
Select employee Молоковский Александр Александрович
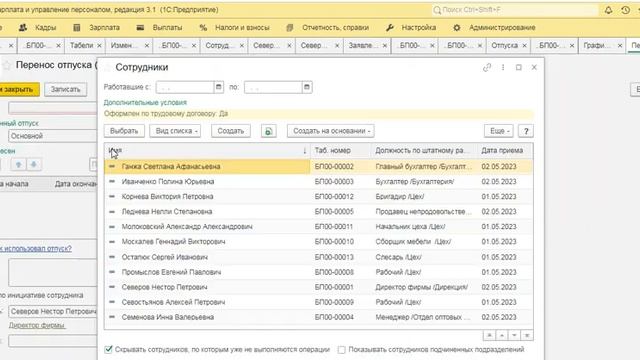coord(318,227)
